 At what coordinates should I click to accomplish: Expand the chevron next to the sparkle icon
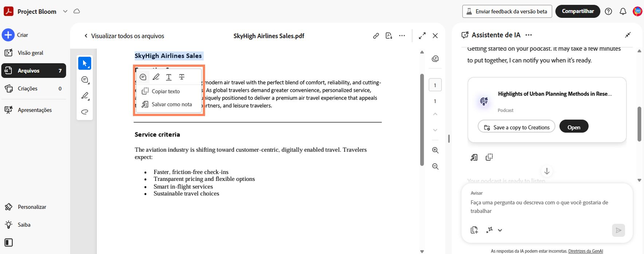[500, 230]
